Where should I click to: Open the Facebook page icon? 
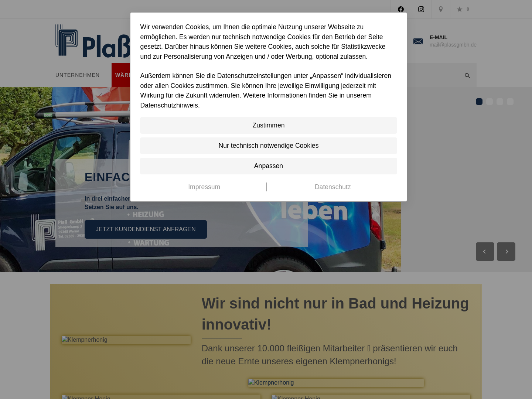pos(401,9)
